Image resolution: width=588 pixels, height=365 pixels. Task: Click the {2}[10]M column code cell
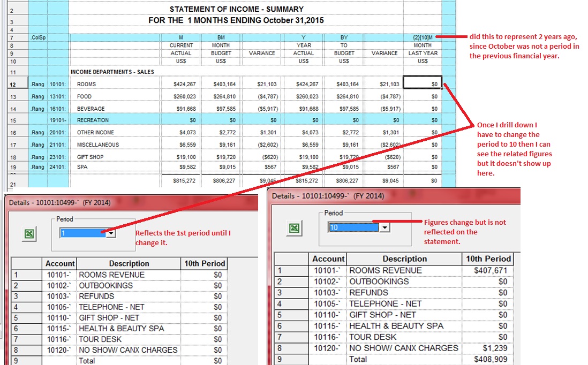(422, 38)
